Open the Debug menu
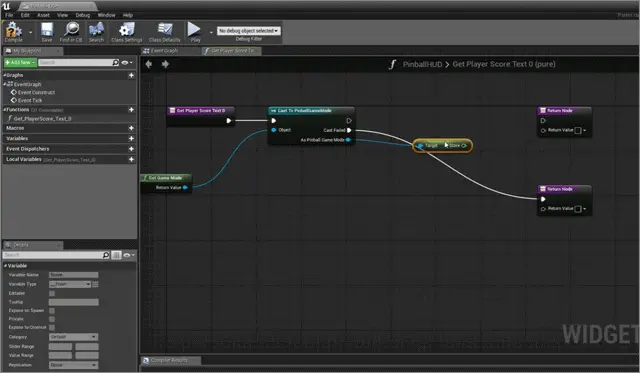This screenshot has width=640, height=373. point(83,15)
